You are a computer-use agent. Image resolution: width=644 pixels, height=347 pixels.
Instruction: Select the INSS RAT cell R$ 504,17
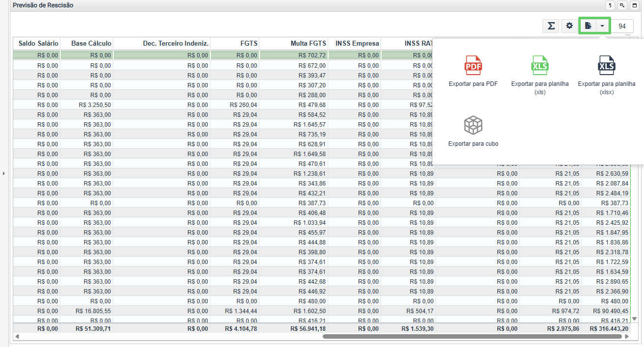click(408, 311)
